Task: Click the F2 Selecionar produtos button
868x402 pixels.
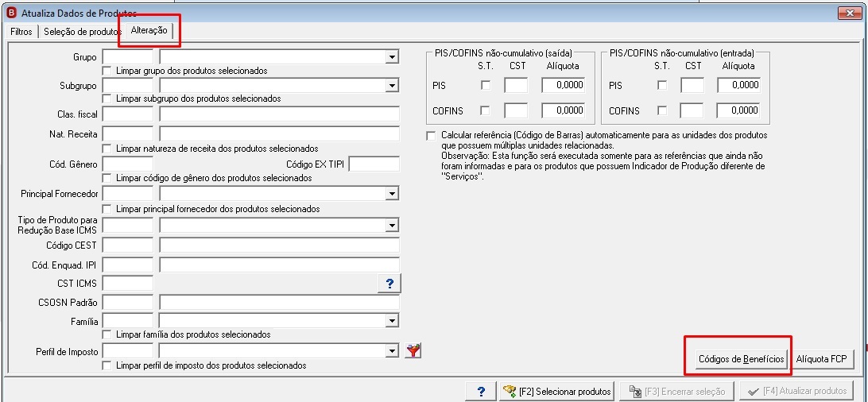Action: coord(557,391)
